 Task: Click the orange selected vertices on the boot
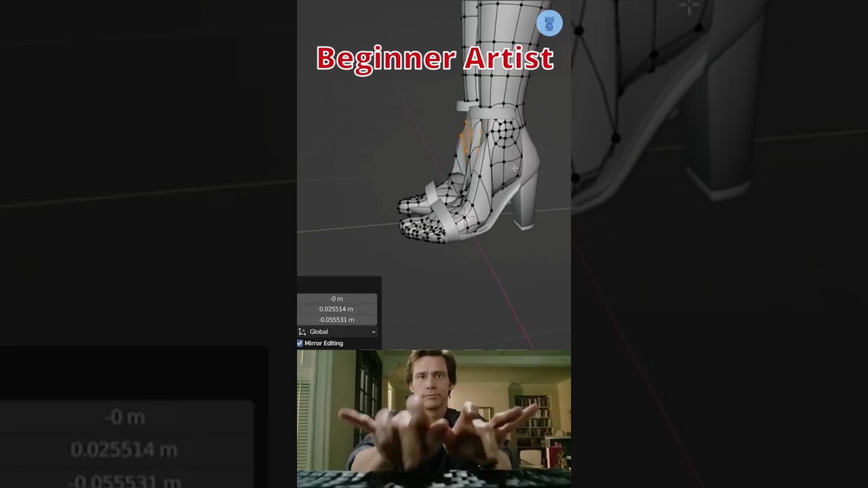pos(469,138)
